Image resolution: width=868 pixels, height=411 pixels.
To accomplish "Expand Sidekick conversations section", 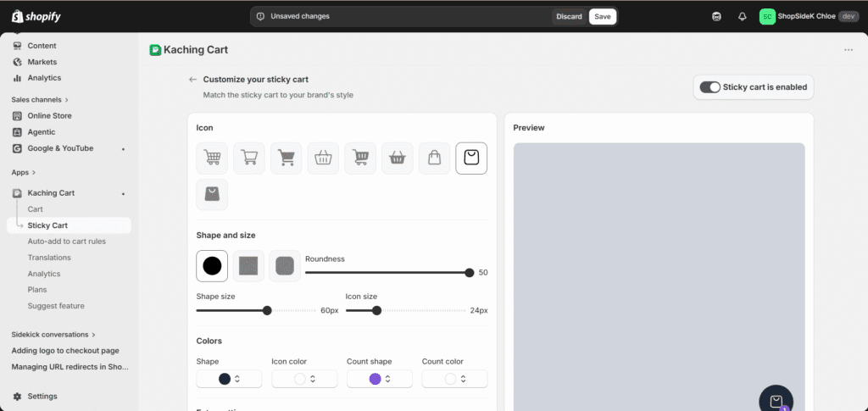I will point(53,335).
